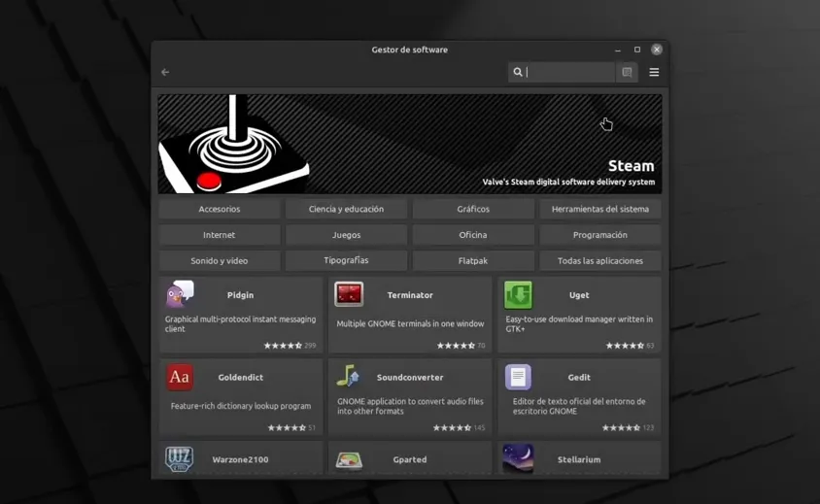Click the Steam title in the banner
820x504 pixels.
pos(631,166)
